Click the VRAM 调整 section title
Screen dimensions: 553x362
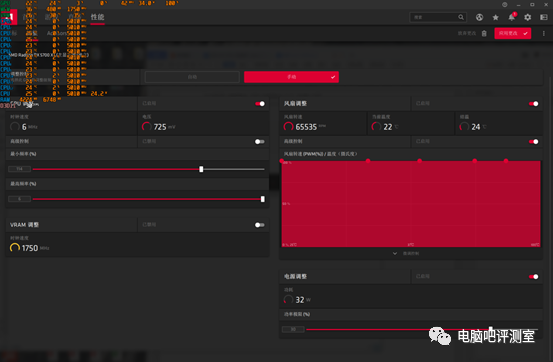24,225
